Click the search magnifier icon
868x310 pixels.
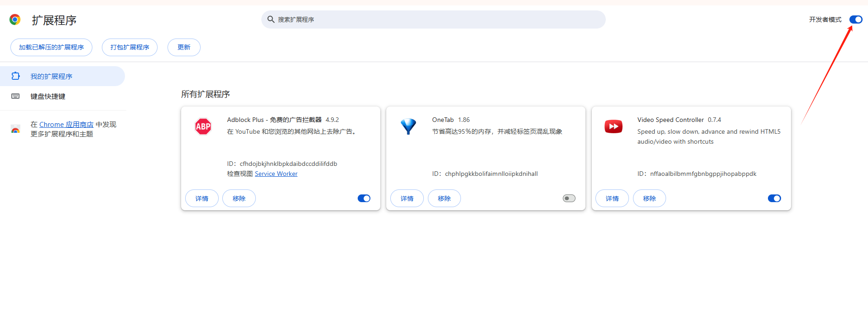271,19
